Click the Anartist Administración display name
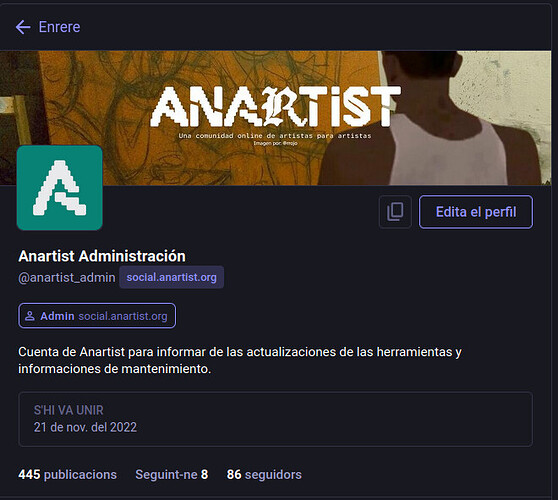Screen dimensions: 558x500 coord(102,256)
